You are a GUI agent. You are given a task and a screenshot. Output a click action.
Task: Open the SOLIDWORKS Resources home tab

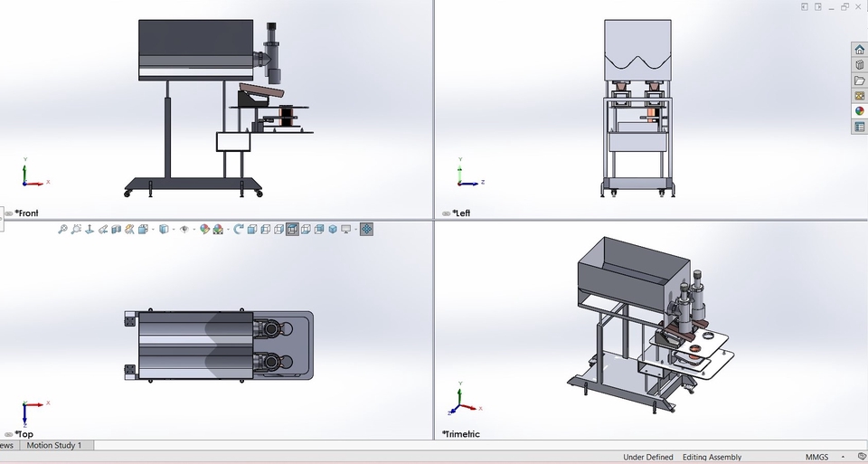point(860,49)
